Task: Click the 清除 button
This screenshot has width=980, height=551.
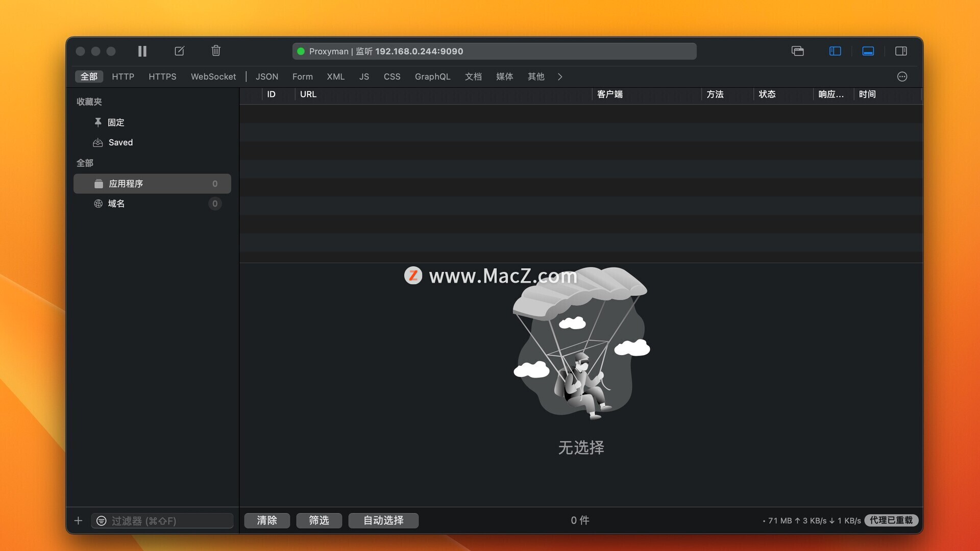Action: [267, 520]
